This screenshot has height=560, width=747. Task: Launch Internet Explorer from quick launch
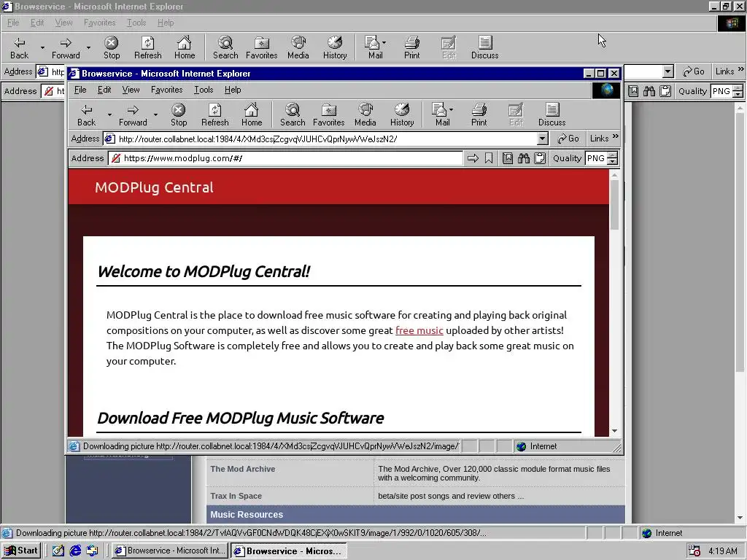point(75,551)
